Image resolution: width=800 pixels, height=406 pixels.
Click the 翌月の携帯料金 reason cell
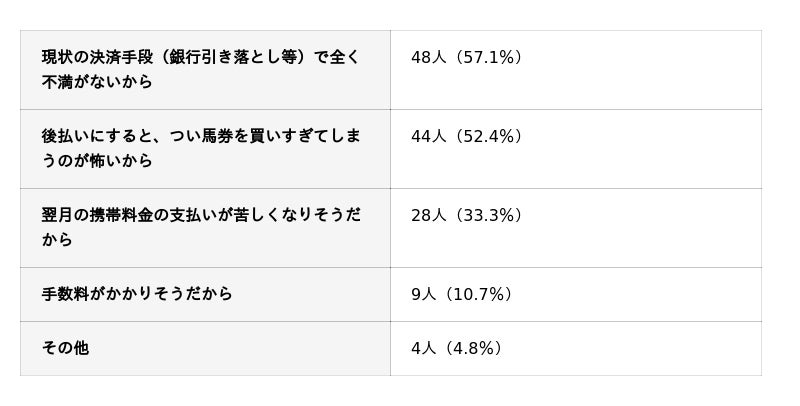click(x=205, y=228)
